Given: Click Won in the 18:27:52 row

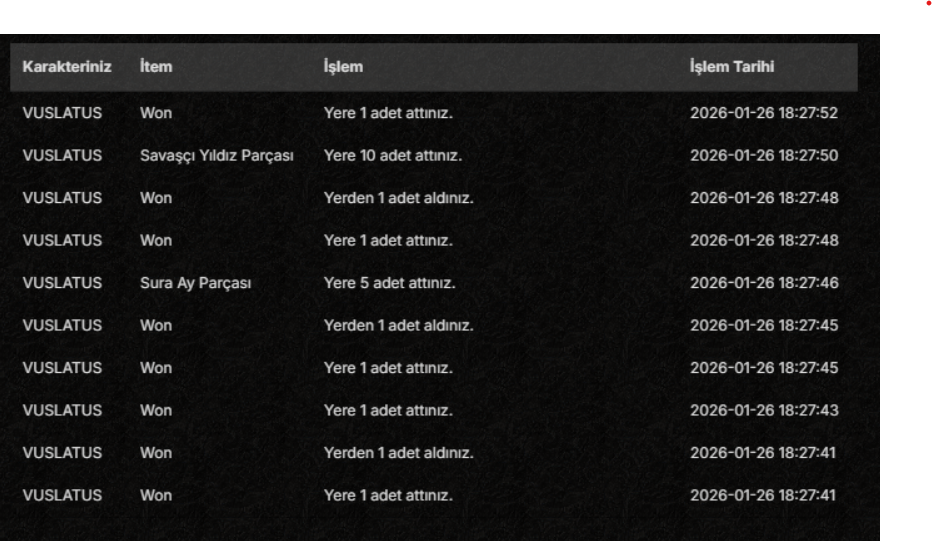Looking at the screenshot, I should point(156,113).
